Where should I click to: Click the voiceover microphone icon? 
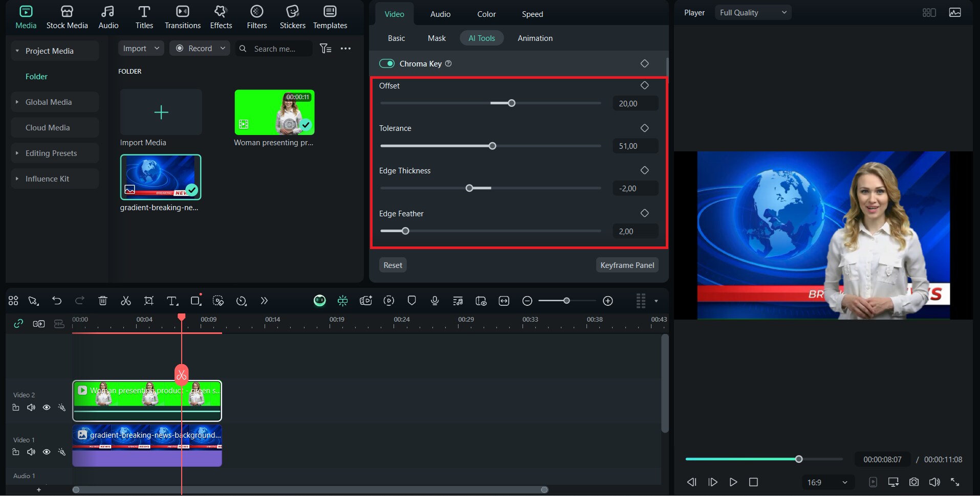(435, 301)
